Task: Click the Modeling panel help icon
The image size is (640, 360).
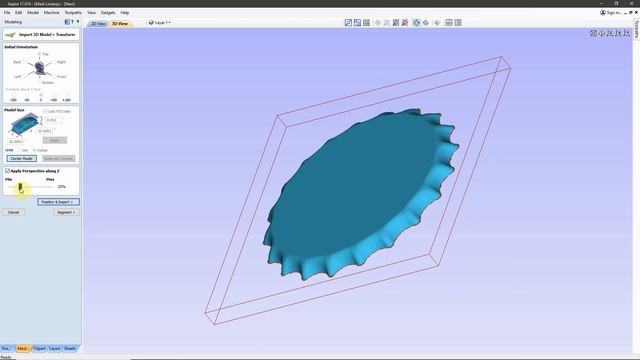Action: coord(73,22)
